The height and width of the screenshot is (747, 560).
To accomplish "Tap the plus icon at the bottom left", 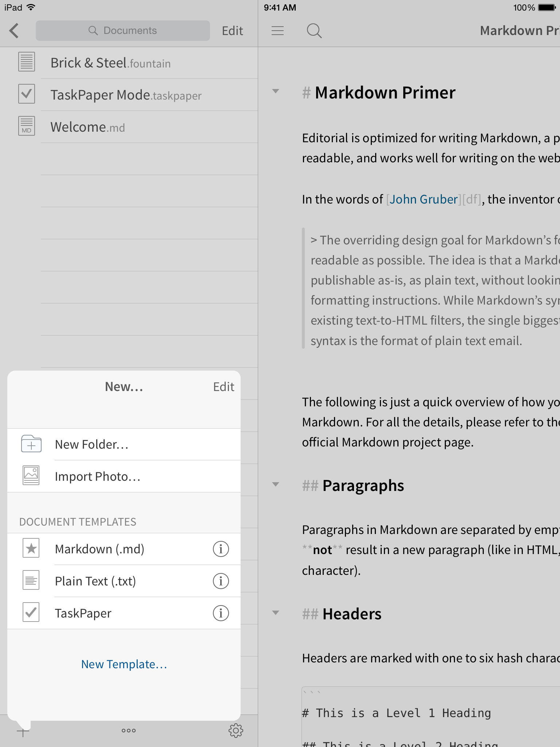I will [x=23, y=731].
